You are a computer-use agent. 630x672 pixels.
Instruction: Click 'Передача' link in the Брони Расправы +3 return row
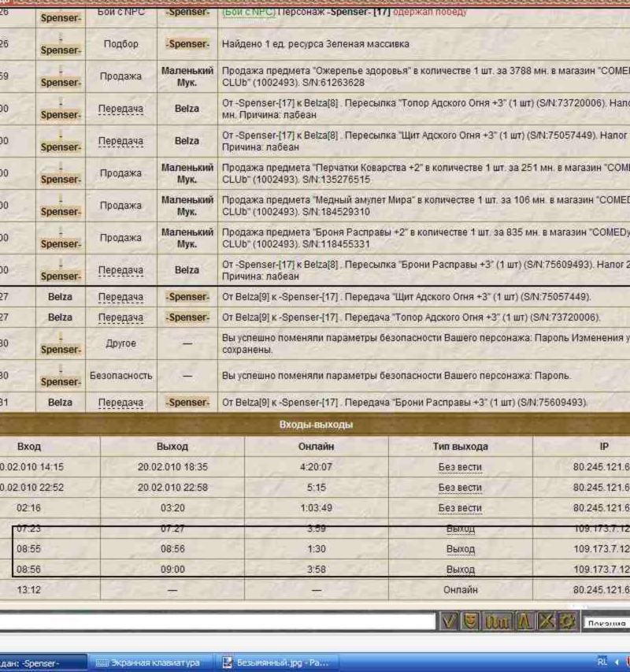pyautogui.click(x=120, y=403)
